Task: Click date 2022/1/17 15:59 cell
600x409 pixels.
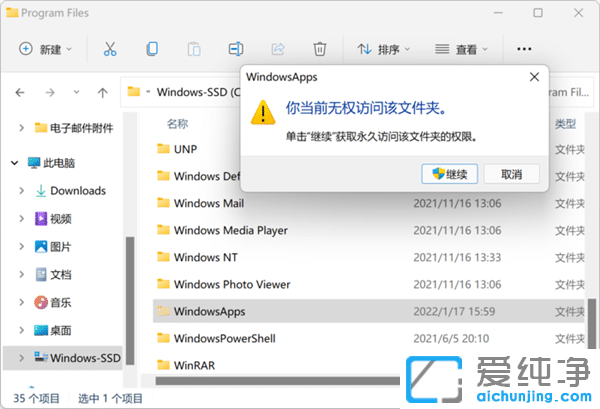Action: (454, 311)
